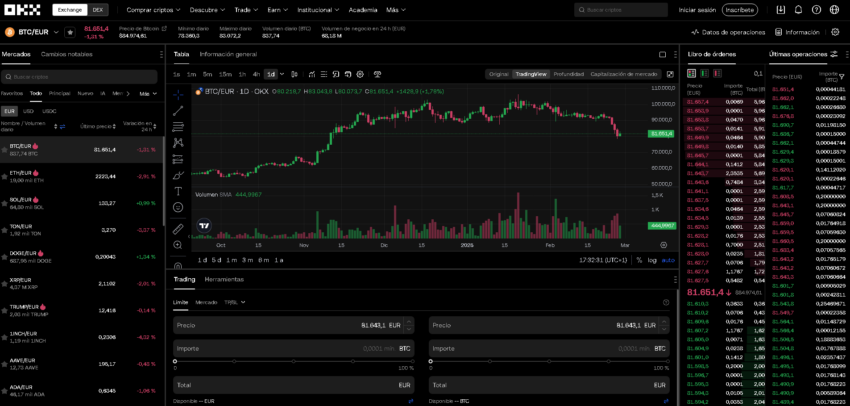The image size is (850, 406).
Task: Click the Inscríbete button
Action: [x=740, y=10]
